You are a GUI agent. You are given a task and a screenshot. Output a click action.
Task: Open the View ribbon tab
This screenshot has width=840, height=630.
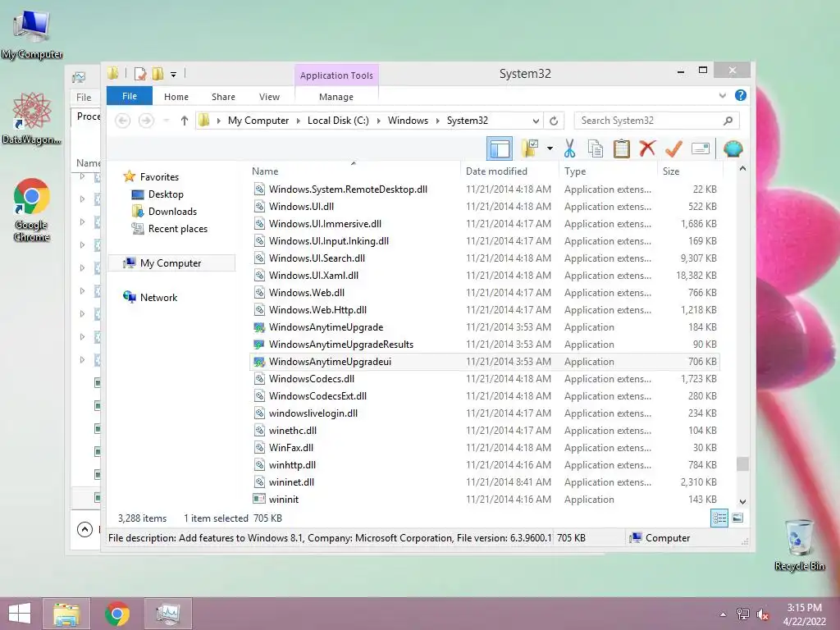[x=269, y=97]
